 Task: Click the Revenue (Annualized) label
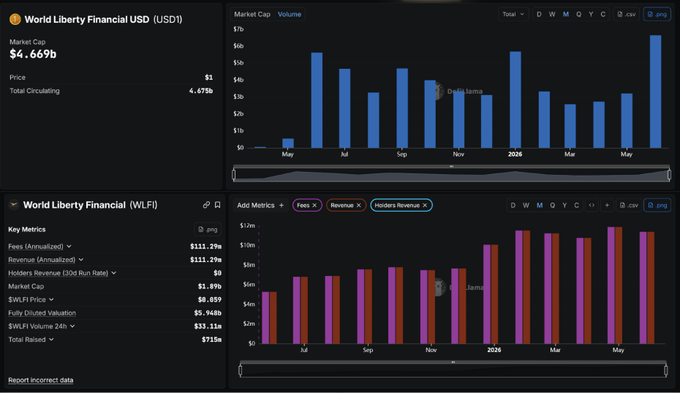pyautogui.click(x=42, y=259)
